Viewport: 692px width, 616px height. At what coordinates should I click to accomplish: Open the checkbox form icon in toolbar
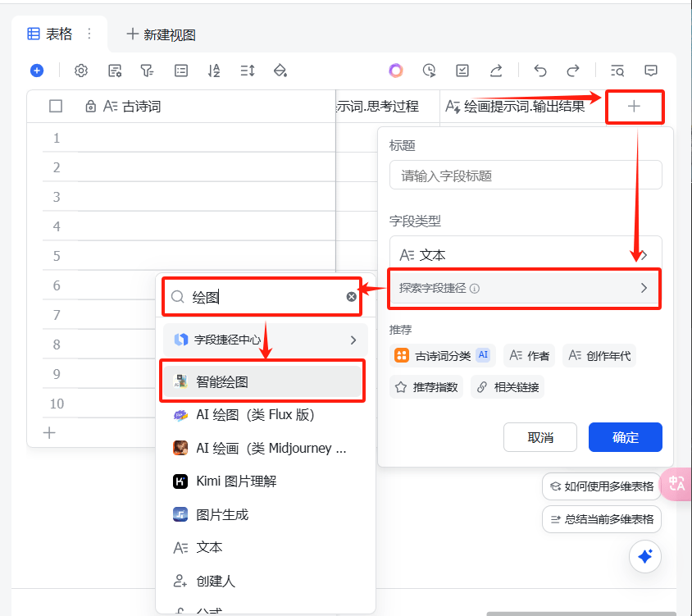pos(462,71)
